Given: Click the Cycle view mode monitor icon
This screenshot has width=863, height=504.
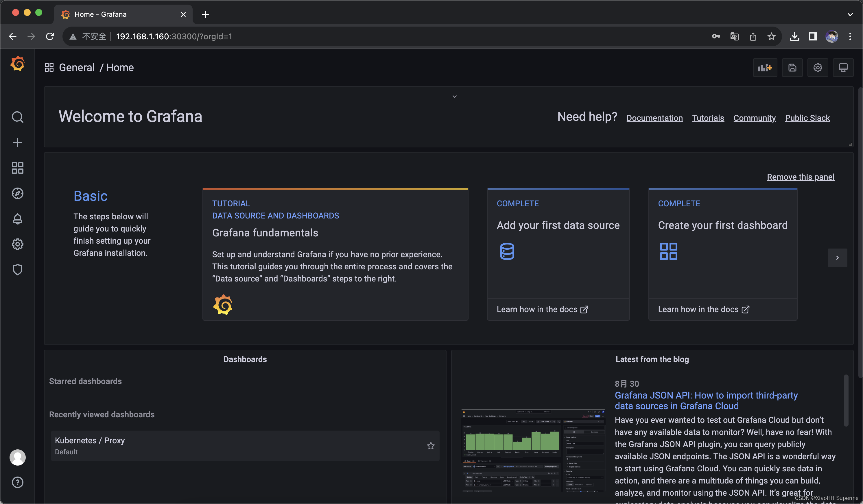Looking at the screenshot, I should click(x=843, y=68).
